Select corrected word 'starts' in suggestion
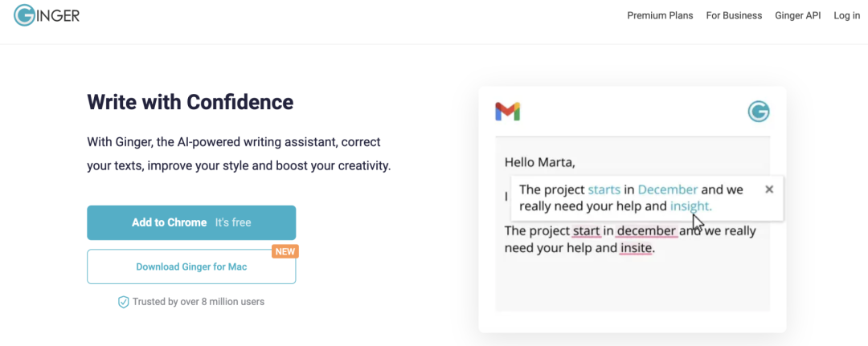This screenshot has width=868, height=346. click(604, 189)
